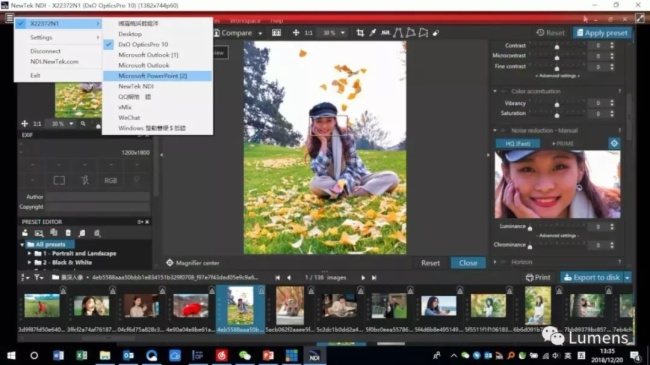Adjust the Vibrancy slider handle

point(557,105)
